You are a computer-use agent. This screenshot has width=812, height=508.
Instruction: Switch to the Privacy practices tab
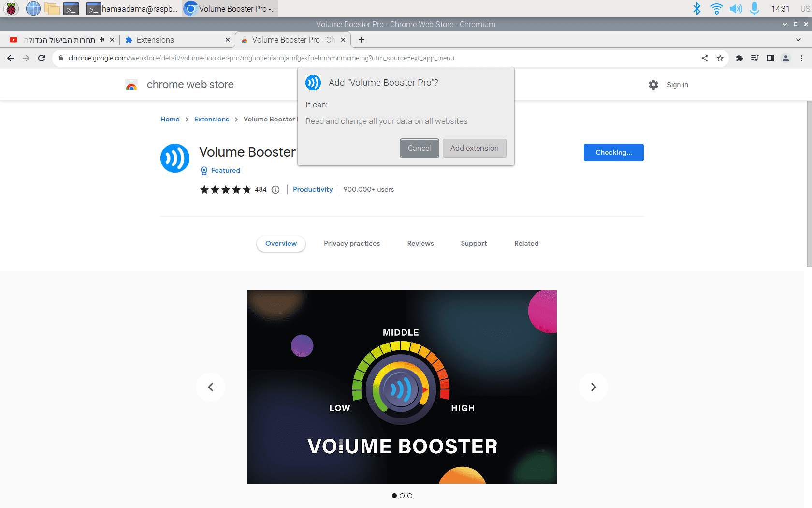352,243
